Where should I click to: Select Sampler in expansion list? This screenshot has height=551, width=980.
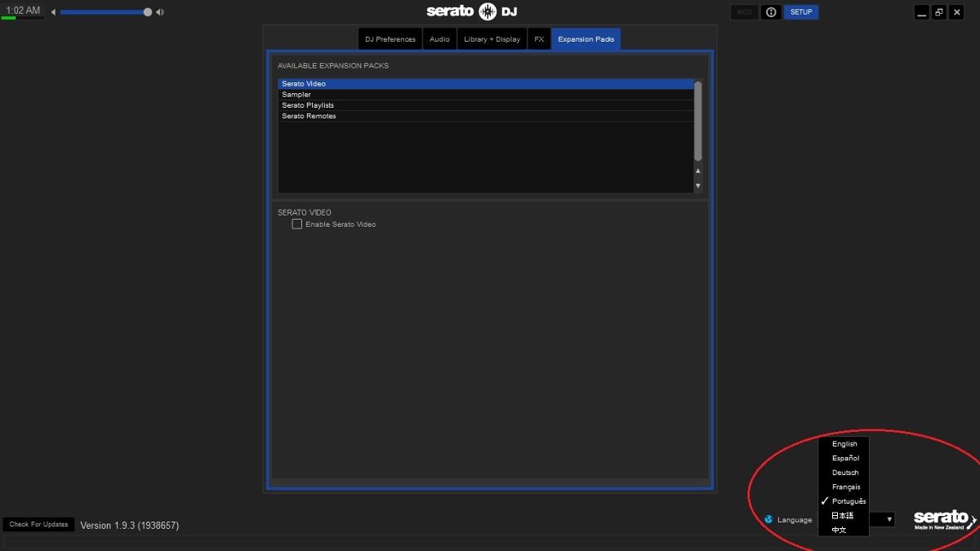coord(486,95)
